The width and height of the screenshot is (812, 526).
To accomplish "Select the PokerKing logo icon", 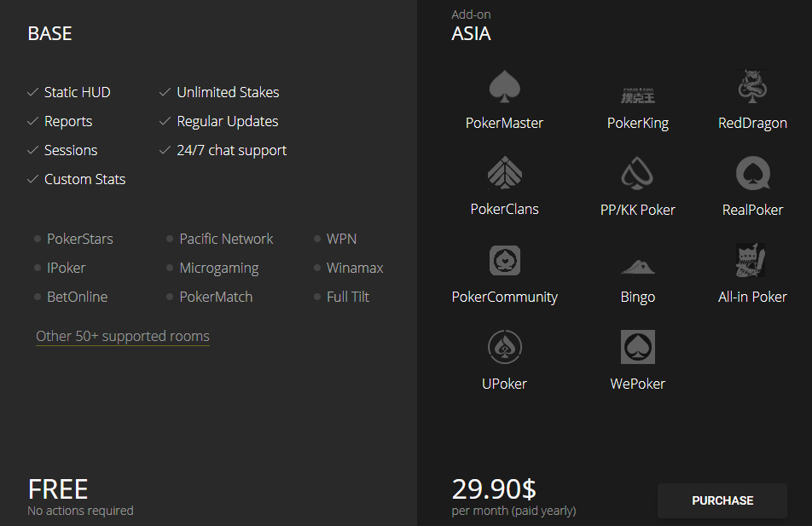I will point(637,92).
